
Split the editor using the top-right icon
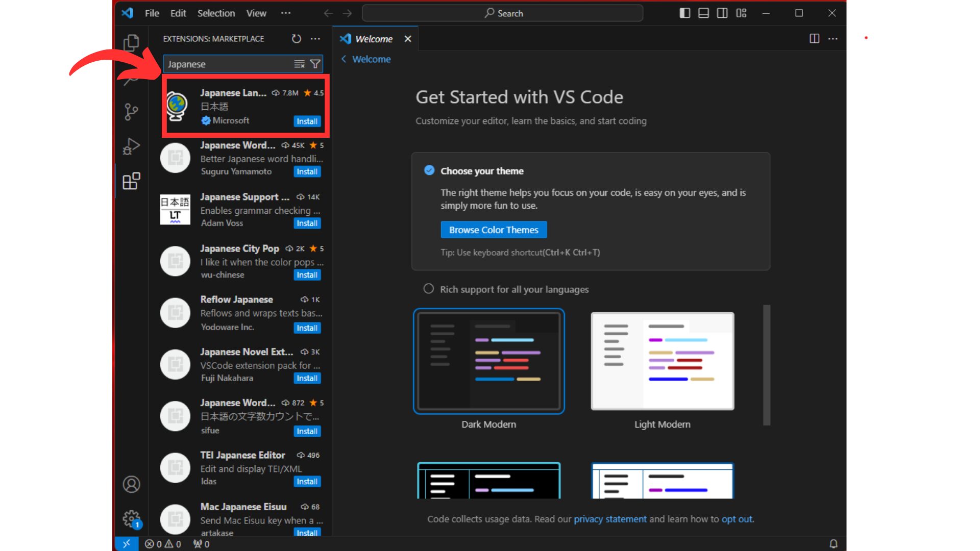[814, 39]
